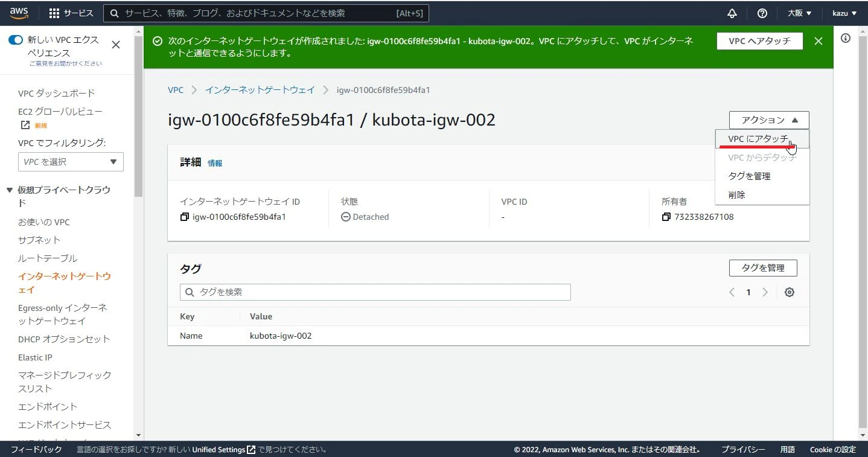
Task: Open VPC Dashboard in sidebar
Action: point(57,93)
